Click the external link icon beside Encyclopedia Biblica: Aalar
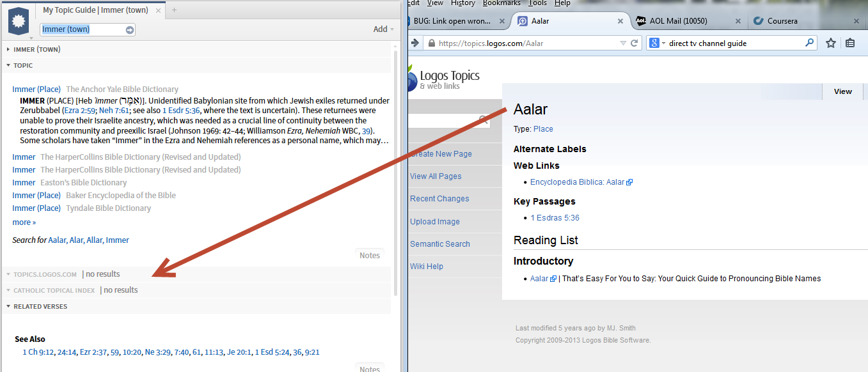 point(630,182)
